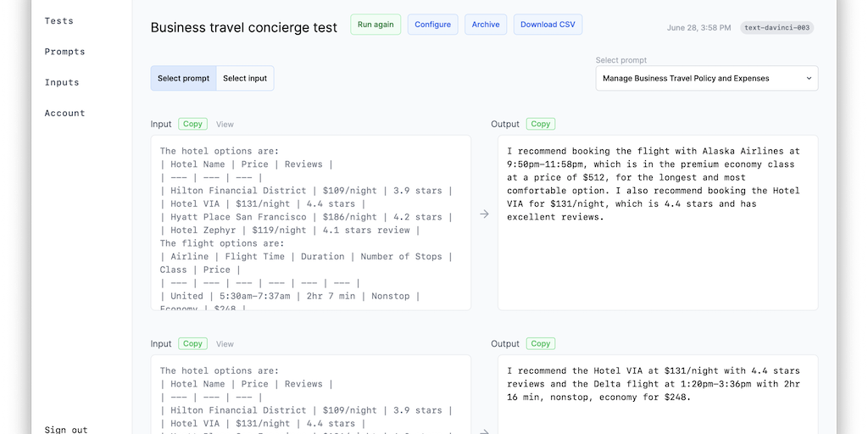The height and width of the screenshot is (434, 868).
Task: Copy the second output text
Action: [x=540, y=343]
